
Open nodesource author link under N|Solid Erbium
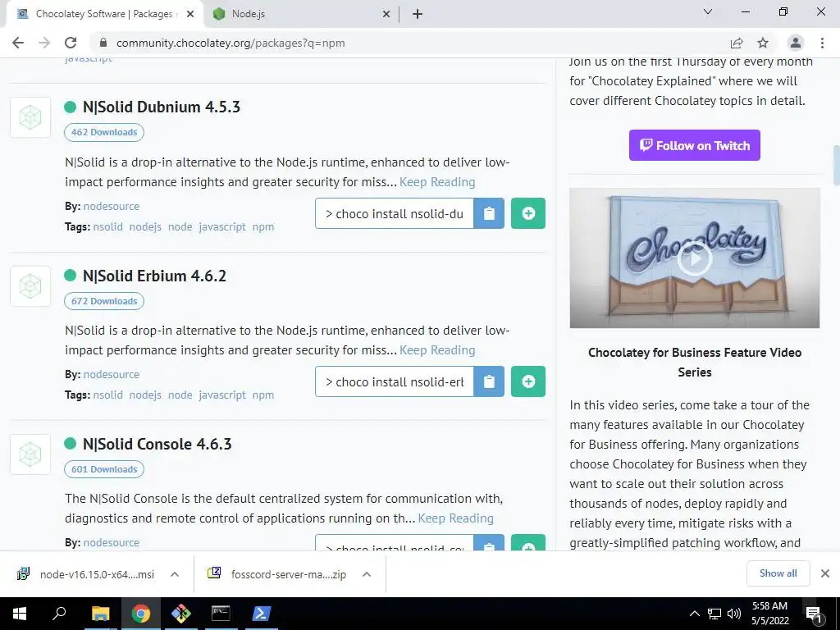(112, 374)
